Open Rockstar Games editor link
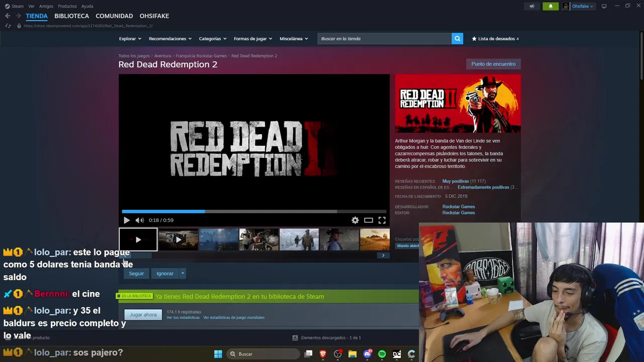 [x=458, y=213]
